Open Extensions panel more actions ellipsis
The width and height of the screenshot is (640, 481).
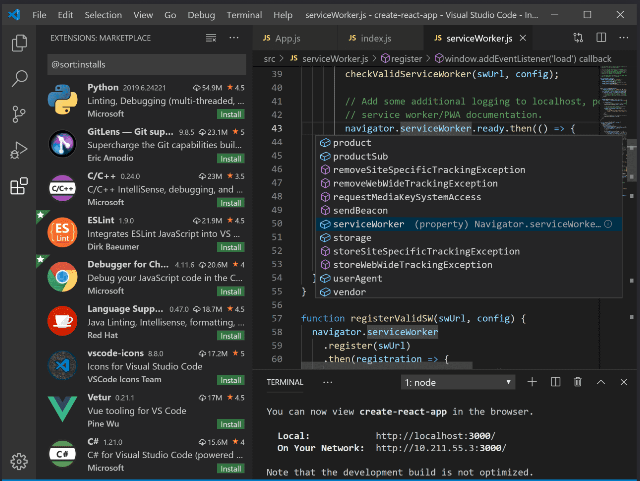point(234,38)
